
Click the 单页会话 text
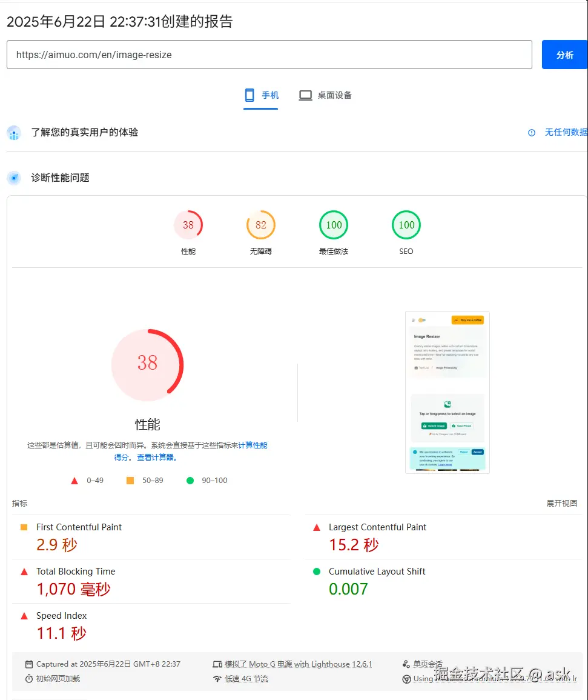coord(428,664)
